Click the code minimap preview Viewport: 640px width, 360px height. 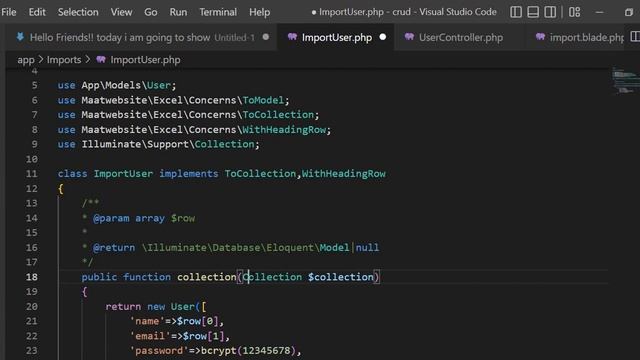coord(625,81)
